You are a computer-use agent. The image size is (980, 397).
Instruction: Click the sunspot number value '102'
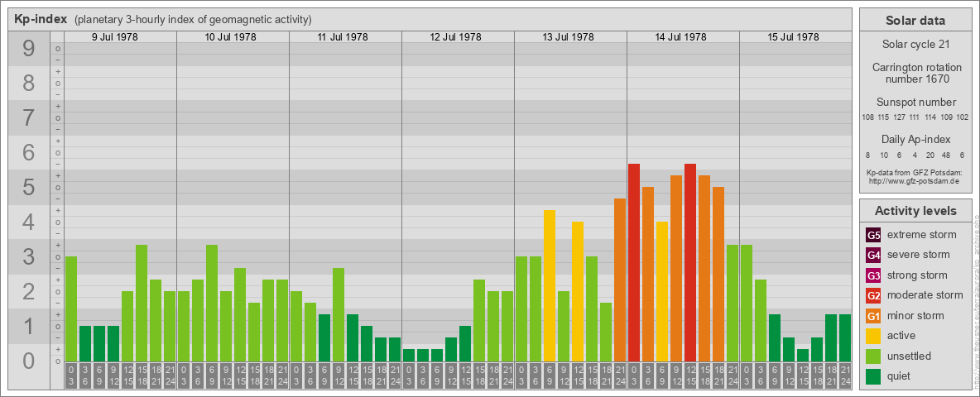point(963,117)
